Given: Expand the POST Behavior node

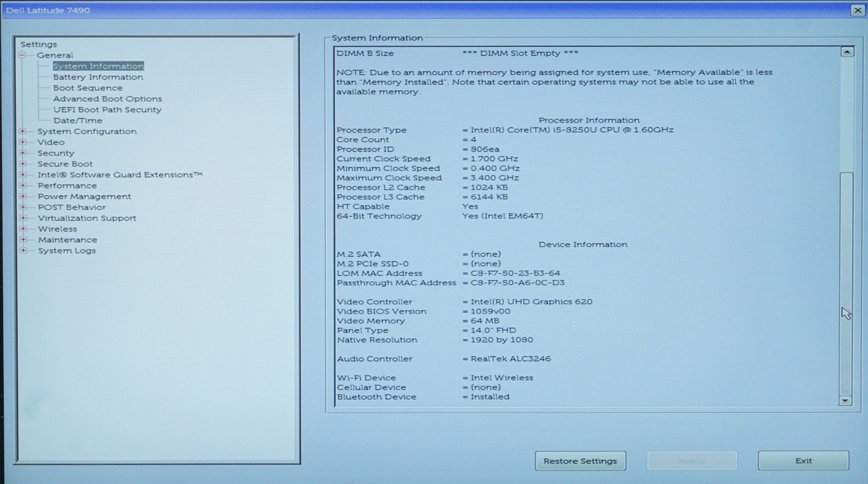Looking at the screenshot, I should (x=22, y=207).
